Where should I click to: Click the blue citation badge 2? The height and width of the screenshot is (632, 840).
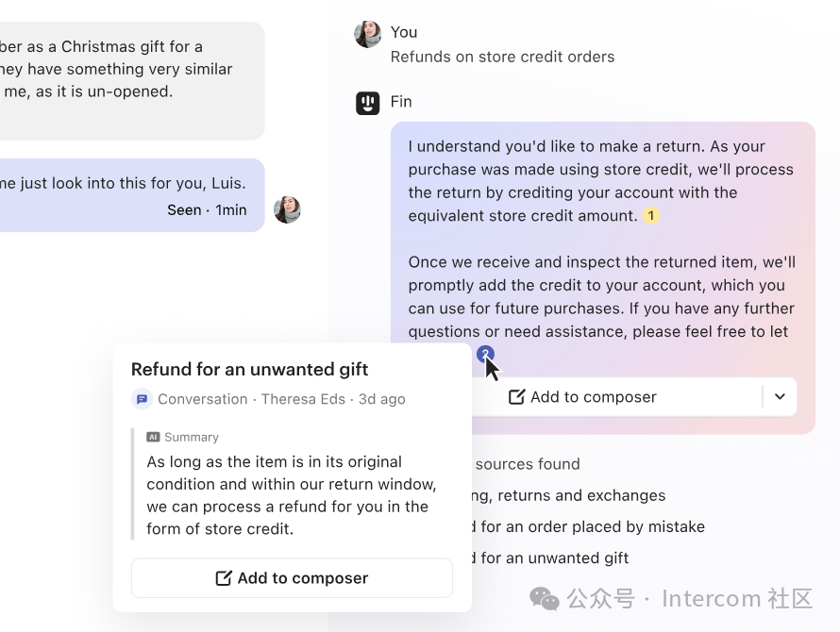485,355
